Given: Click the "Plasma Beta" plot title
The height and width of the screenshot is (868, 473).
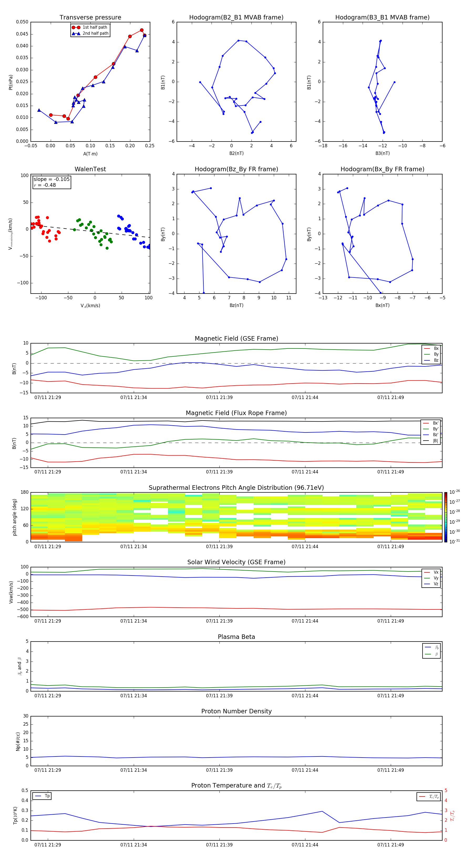Looking at the screenshot, I should (236, 637).
